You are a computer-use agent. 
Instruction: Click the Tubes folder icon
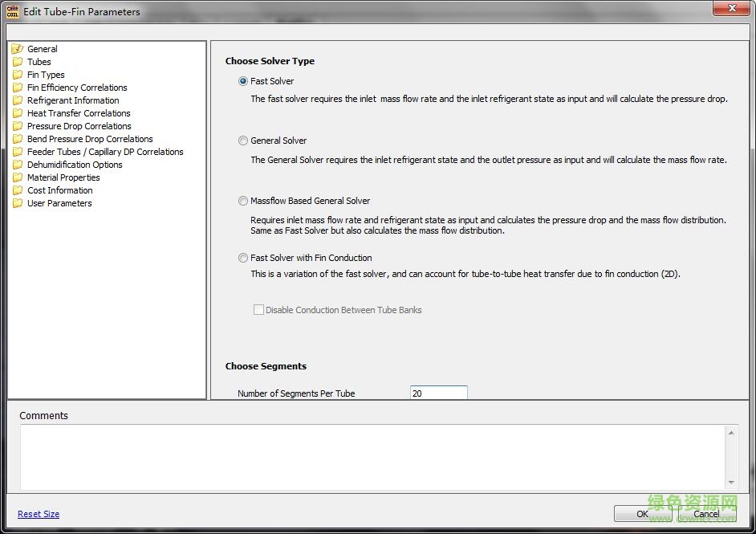tap(18, 62)
